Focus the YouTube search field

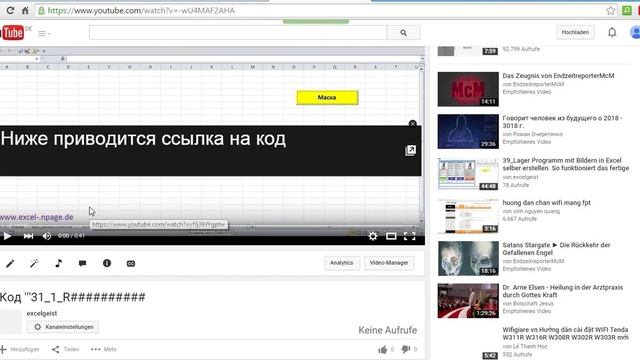(x=238, y=33)
